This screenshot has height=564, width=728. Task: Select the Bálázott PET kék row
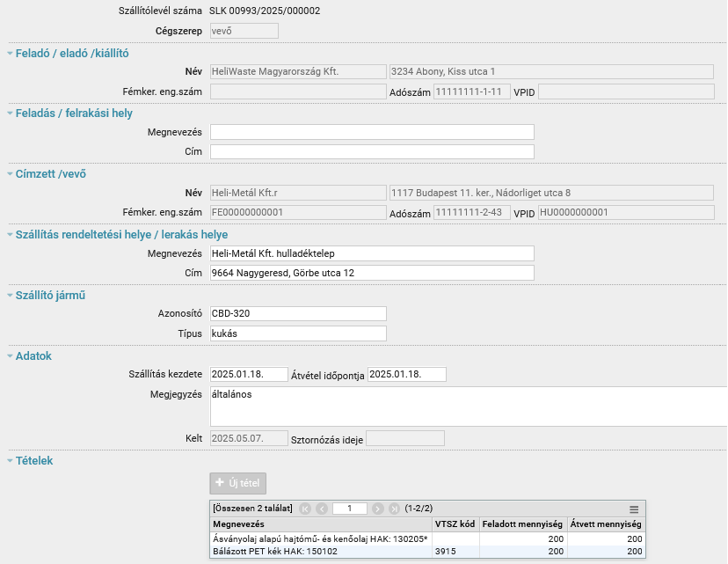427,552
